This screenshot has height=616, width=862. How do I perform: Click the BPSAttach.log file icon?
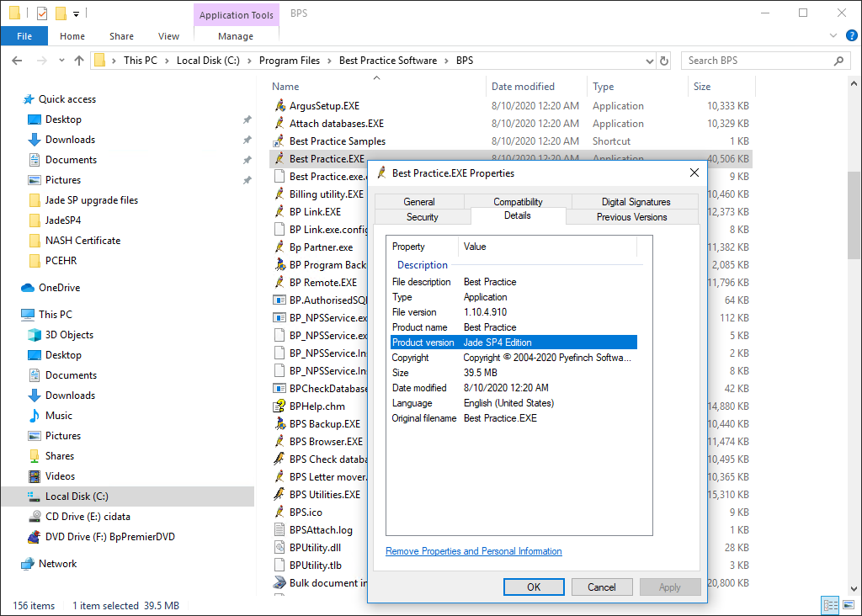279,529
